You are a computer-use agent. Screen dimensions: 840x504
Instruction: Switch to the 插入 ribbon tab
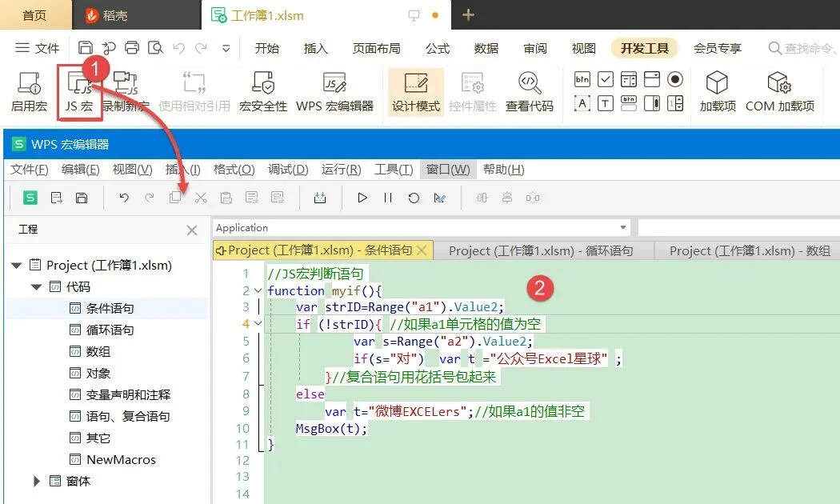[x=315, y=48]
